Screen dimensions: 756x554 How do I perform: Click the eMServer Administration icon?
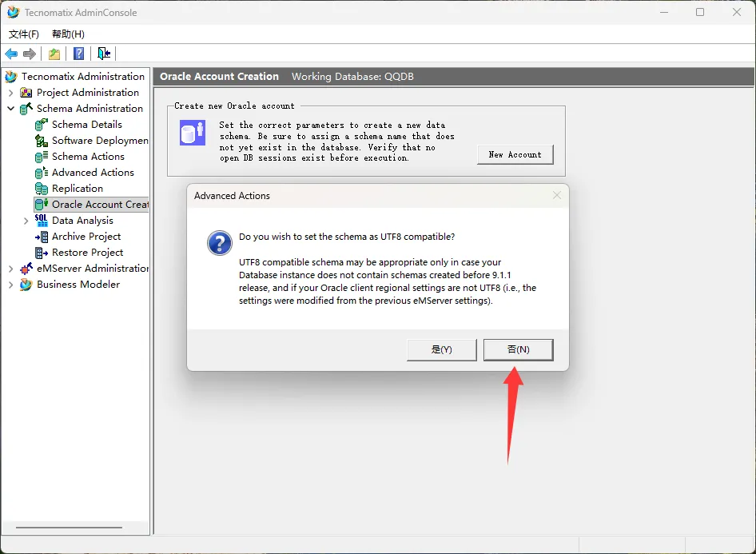26,269
